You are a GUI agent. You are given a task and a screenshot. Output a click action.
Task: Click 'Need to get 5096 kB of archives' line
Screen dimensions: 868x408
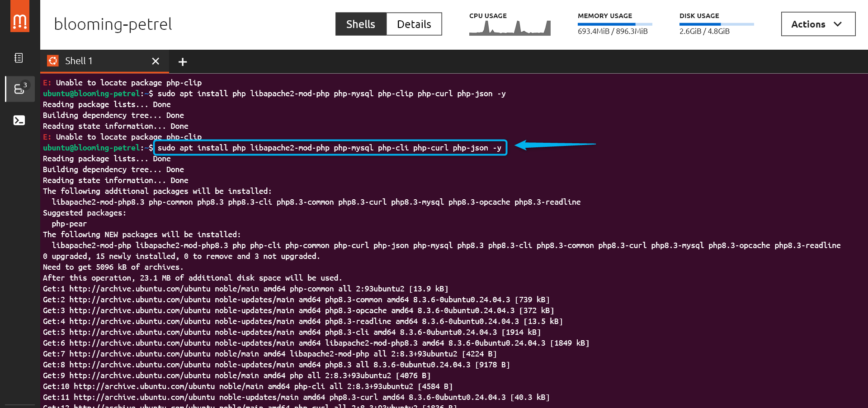pyautogui.click(x=113, y=267)
